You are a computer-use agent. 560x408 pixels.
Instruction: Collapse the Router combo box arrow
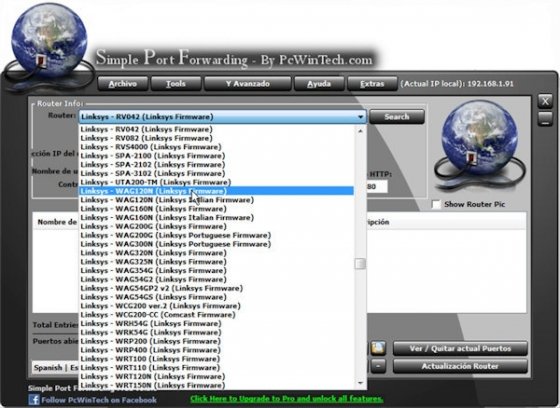click(360, 117)
